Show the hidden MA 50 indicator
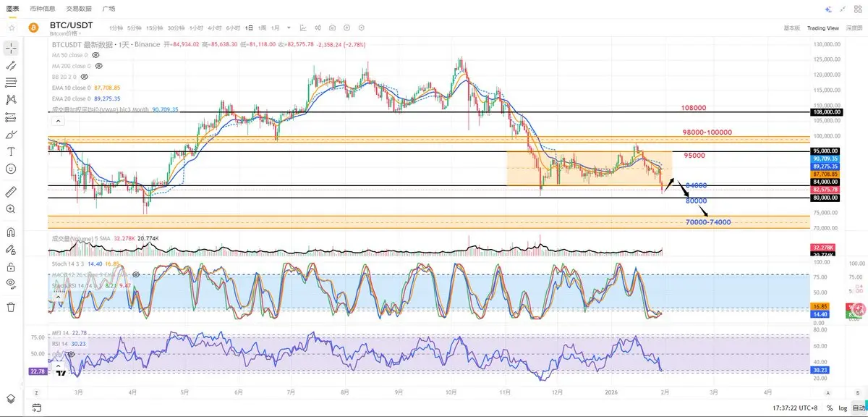The height and width of the screenshot is (417, 868). [95, 55]
